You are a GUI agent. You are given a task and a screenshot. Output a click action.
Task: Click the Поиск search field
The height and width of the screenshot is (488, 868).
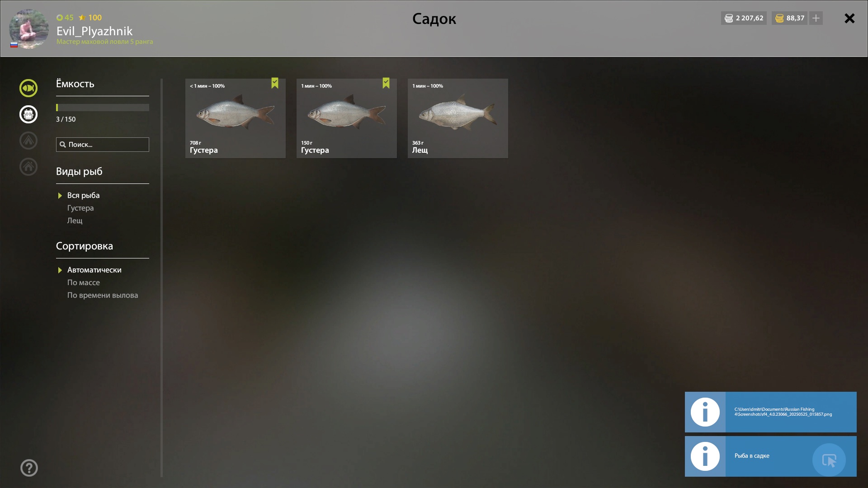[103, 145]
